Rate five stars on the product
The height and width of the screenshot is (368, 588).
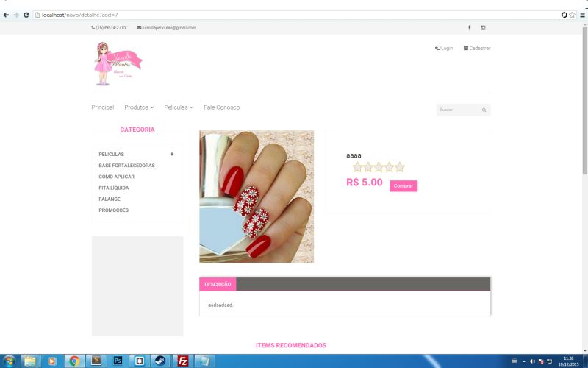(400, 167)
